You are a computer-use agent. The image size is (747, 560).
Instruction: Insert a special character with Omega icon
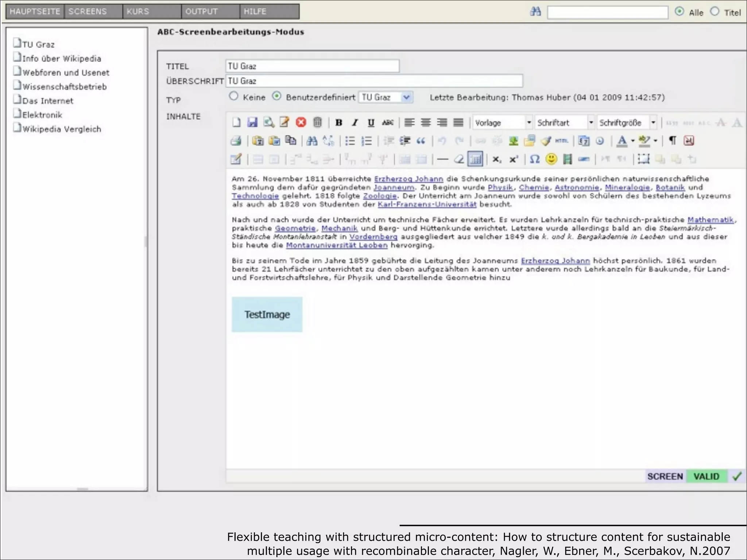[534, 159]
